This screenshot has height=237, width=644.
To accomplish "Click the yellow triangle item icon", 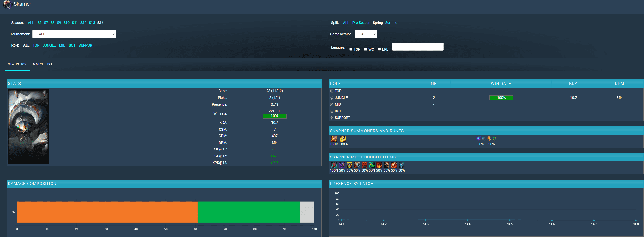I will 349,165.
